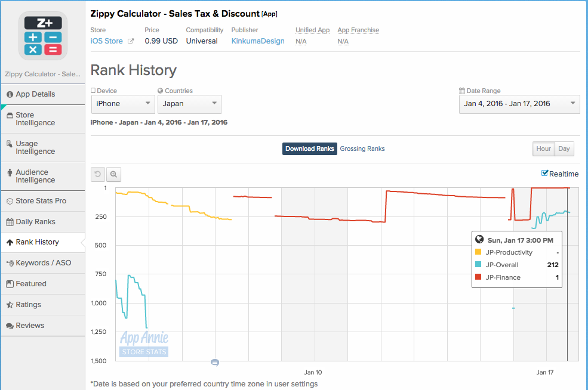Click the Reviews speech bubble icon

[10, 326]
